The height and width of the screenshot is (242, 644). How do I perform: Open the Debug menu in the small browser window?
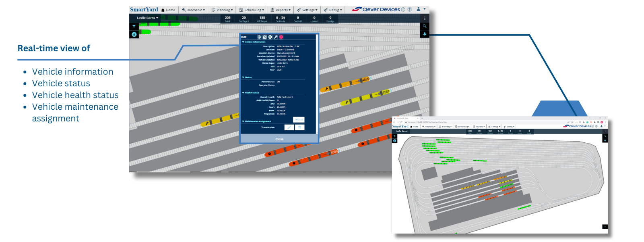tap(509, 127)
